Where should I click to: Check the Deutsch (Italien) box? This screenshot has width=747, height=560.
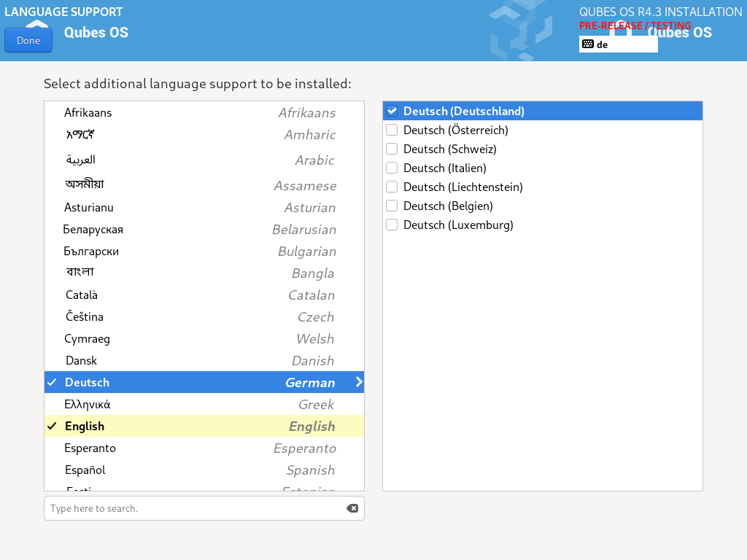point(392,168)
